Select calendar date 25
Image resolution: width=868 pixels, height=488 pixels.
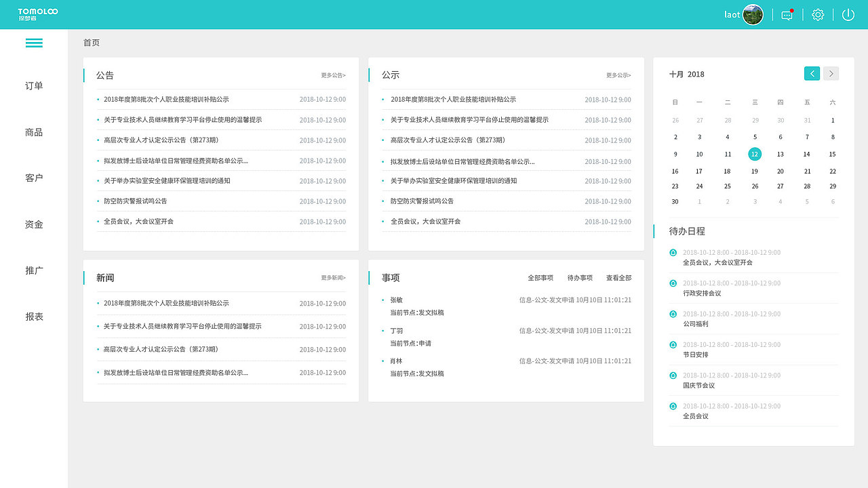728,186
